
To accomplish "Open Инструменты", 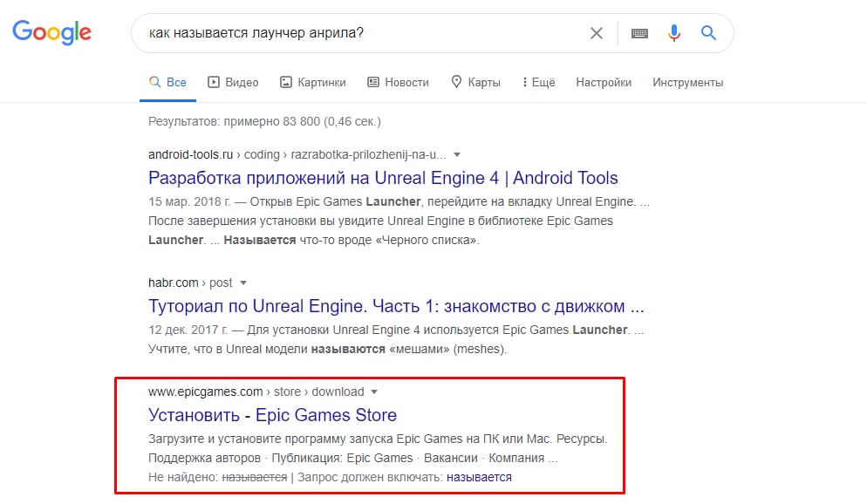I will click(x=688, y=82).
